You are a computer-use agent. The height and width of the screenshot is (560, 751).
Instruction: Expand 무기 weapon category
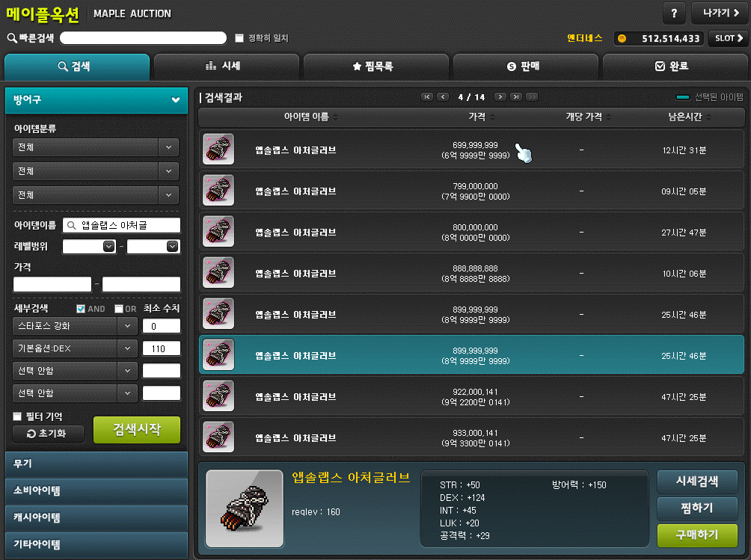(x=96, y=464)
